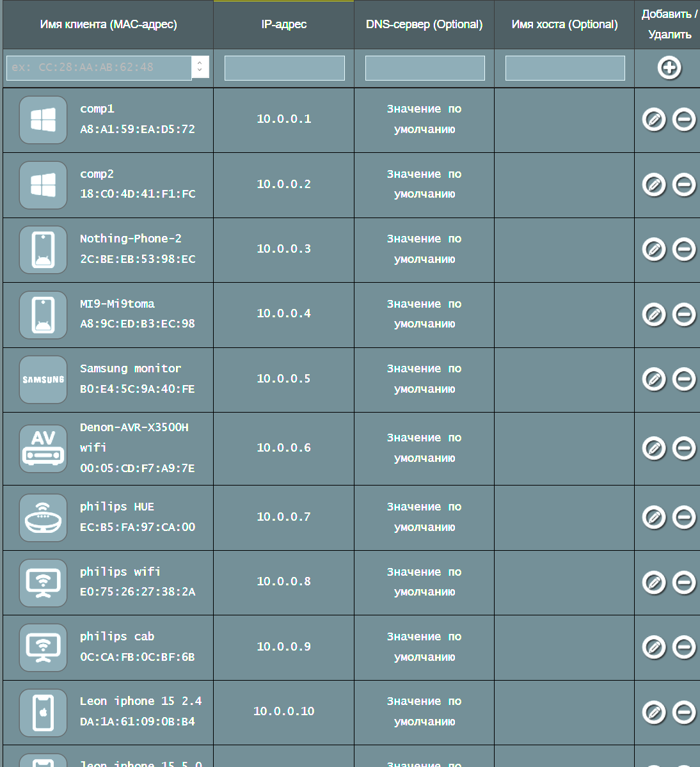This screenshot has height=767, width=700.
Task: Click MAC address A8:A1:59:EA:D5:72
Action: [138, 129]
